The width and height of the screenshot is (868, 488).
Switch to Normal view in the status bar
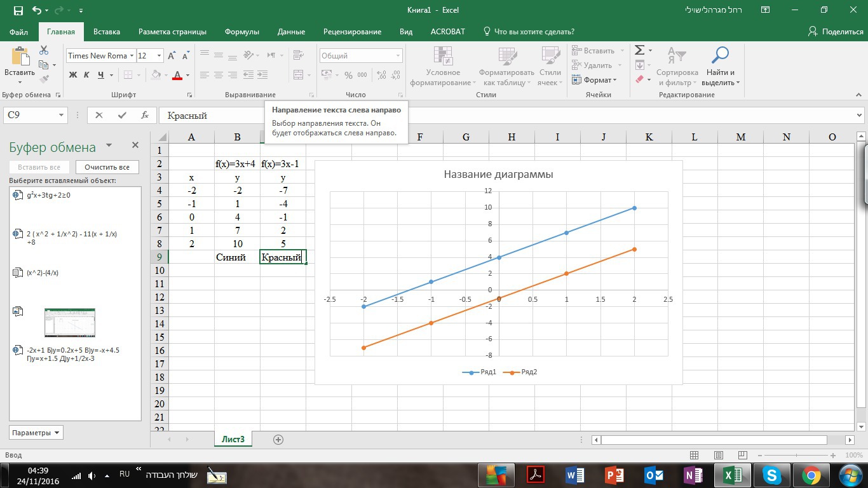[695, 455]
